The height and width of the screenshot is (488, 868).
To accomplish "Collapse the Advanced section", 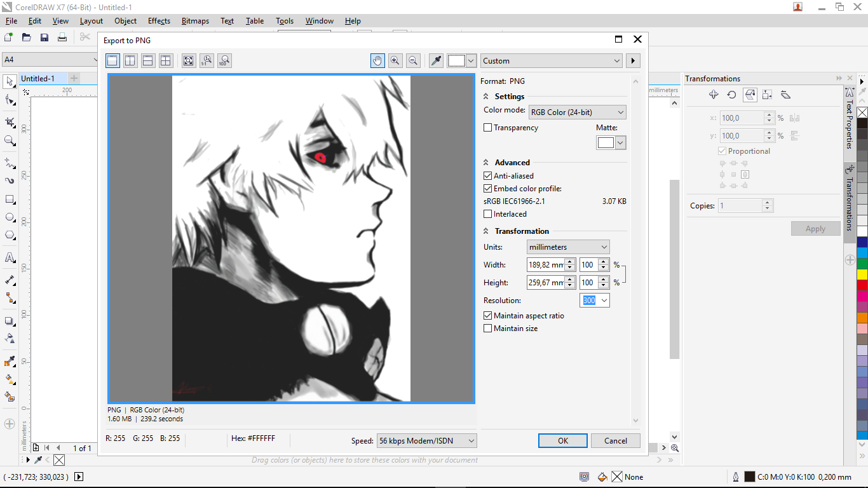I will (x=486, y=163).
